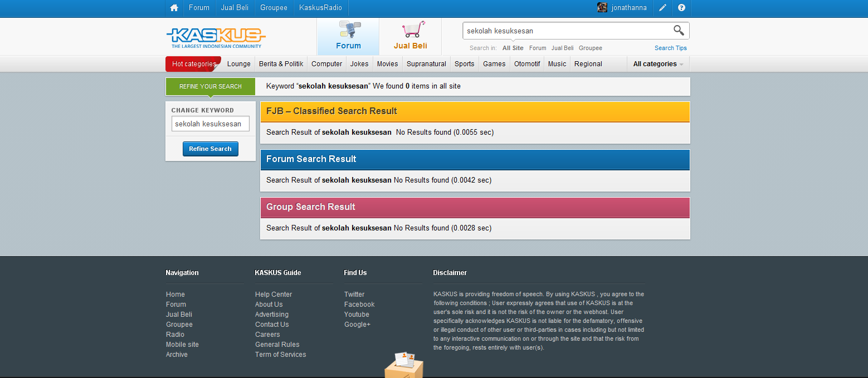Click the magnifying glass search icon
Screen dimensions: 868x378
tap(679, 31)
